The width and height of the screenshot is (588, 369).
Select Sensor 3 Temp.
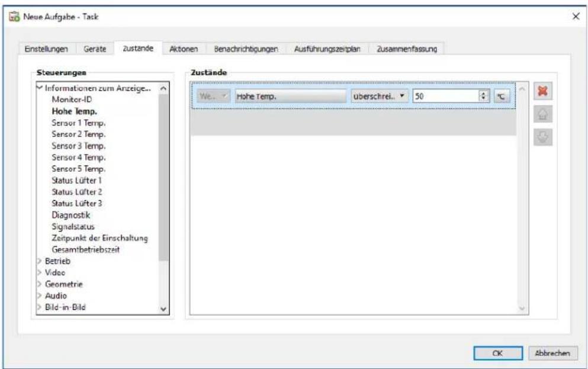coord(79,146)
